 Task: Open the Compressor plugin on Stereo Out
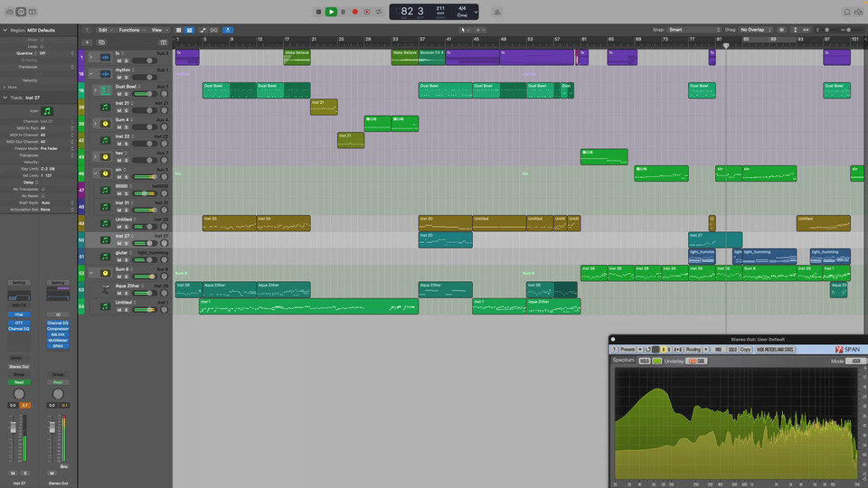[58, 329]
